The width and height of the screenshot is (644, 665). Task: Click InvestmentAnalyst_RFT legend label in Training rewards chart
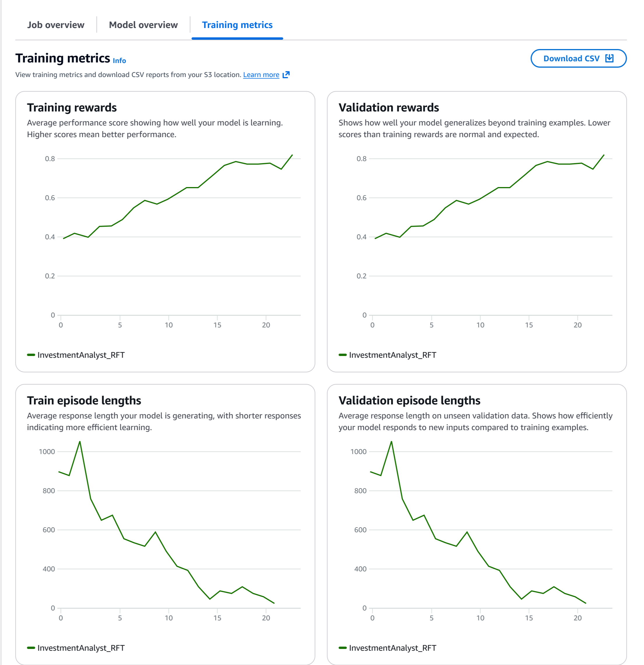tap(81, 355)
